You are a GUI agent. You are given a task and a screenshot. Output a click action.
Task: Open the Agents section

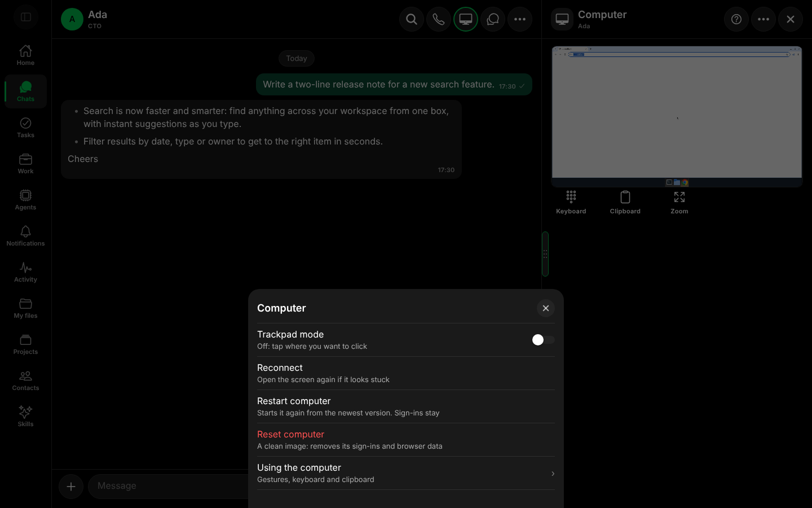point(25,200)
